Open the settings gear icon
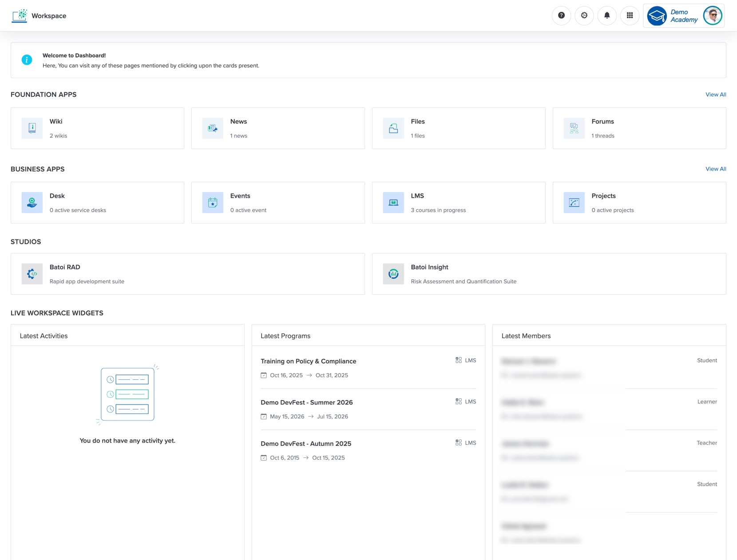The image size is (737, 560). [x=584, y=16]
